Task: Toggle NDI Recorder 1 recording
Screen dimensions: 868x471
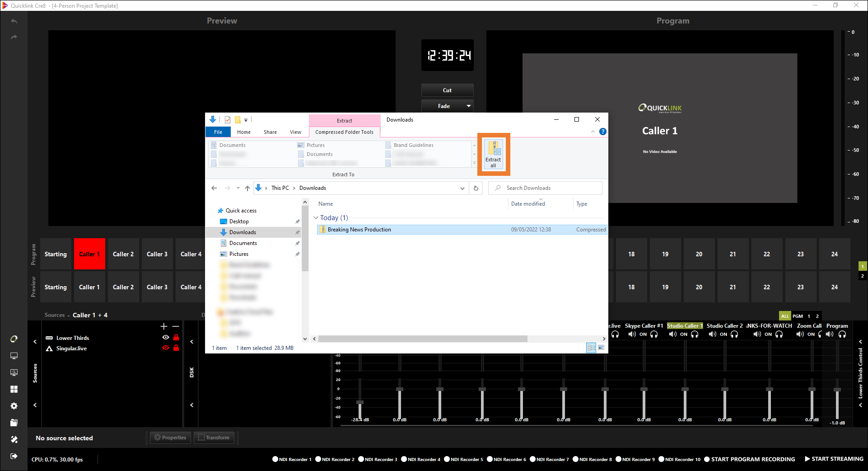Action: pyautogui.click(x=275, y=459)
